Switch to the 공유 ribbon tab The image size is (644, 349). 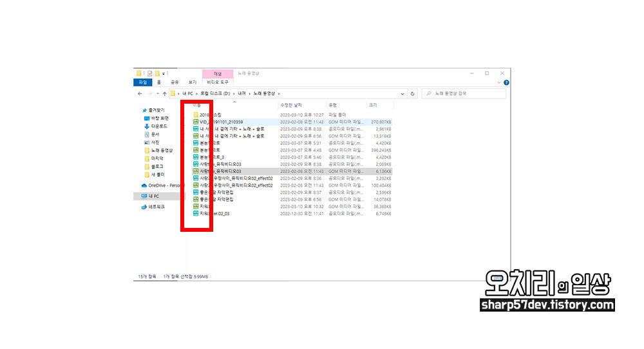coord(175,82)
